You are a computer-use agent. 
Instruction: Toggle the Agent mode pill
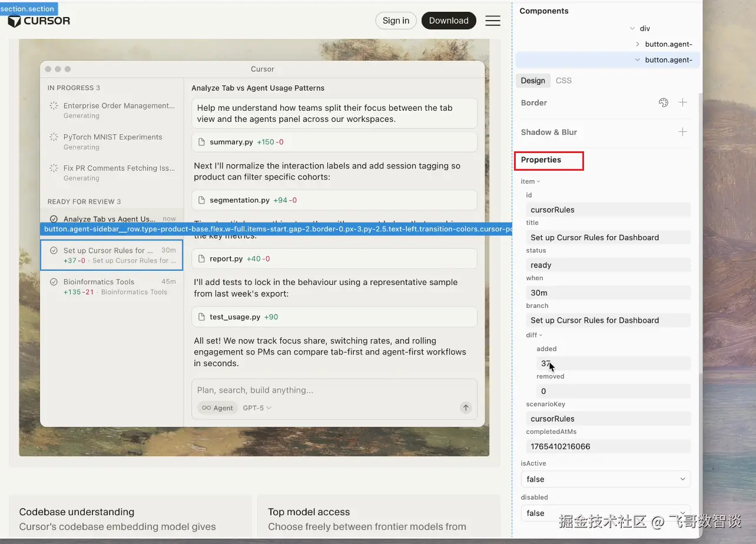point(217,407)
